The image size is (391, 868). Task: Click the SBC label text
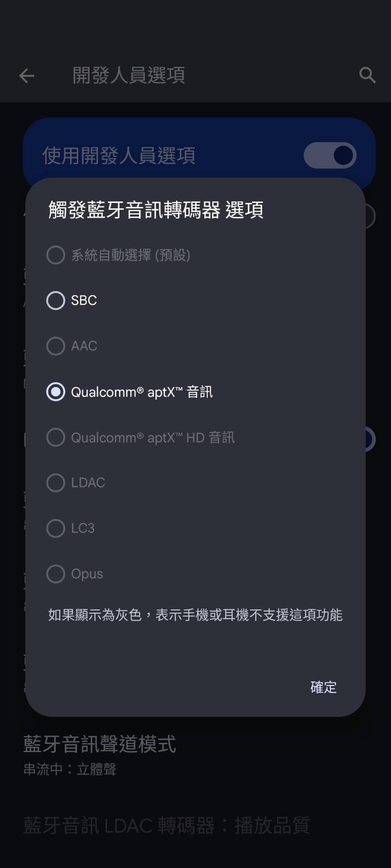point(84,301)
